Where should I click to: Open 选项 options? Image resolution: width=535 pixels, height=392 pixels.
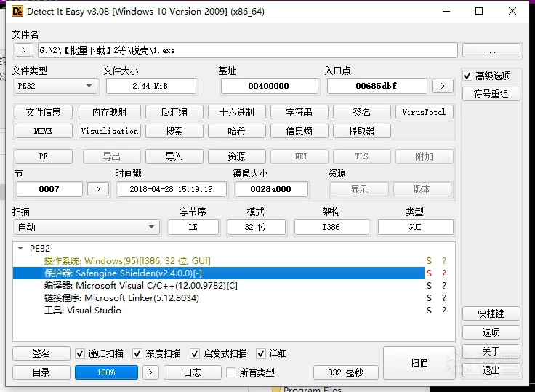491,332
